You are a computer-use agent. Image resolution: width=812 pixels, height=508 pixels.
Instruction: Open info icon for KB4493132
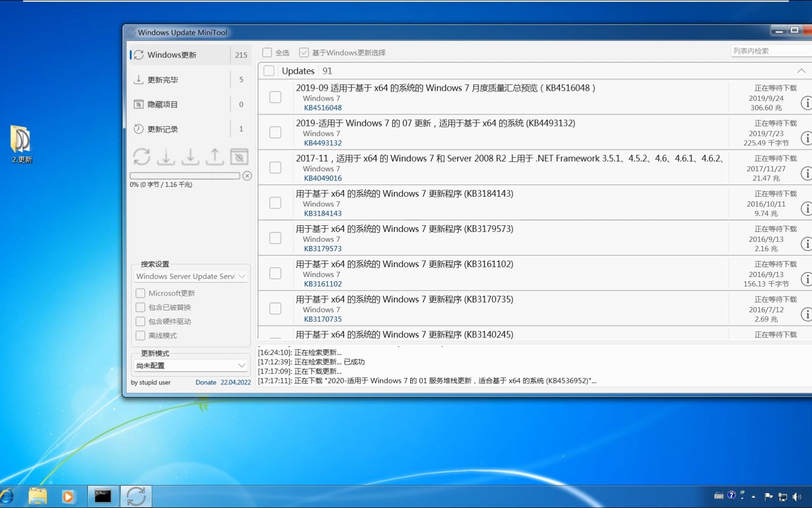[806, 138]
